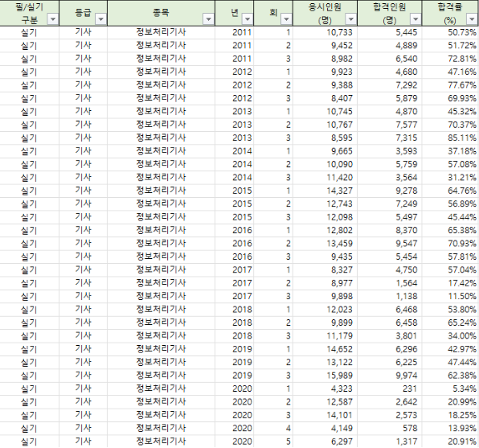Select cell with value 12,023

tap(325, 310)
